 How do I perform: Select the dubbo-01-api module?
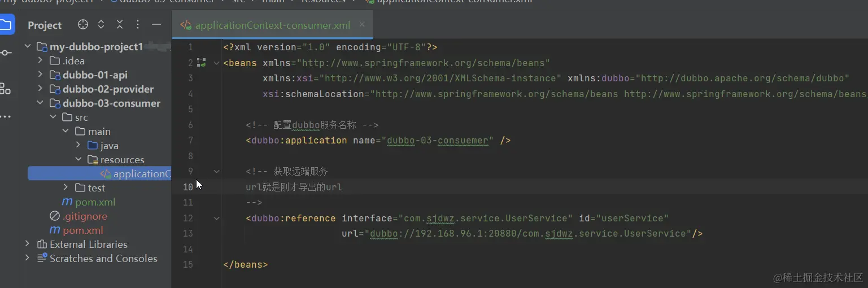coord(95,75)
